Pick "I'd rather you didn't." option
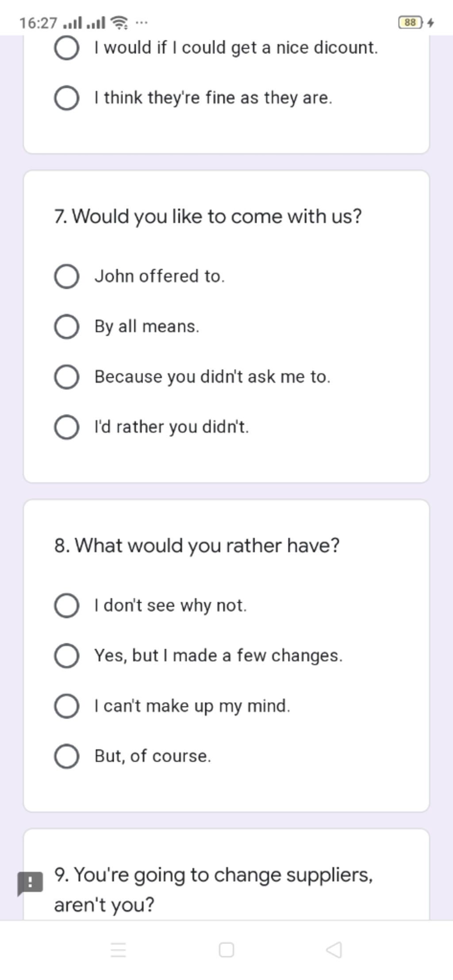The height and width of the screenshot is (980, 453). point(151,427)
